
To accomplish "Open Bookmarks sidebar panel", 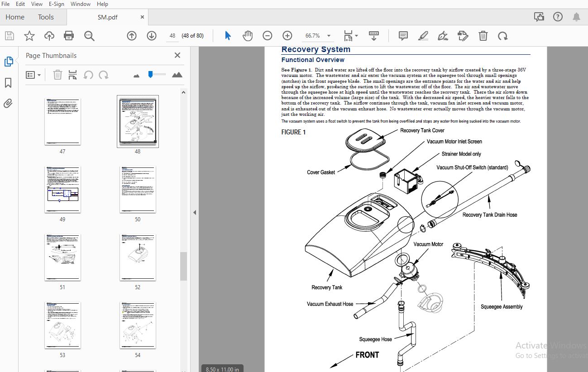I will pos(8,83).
